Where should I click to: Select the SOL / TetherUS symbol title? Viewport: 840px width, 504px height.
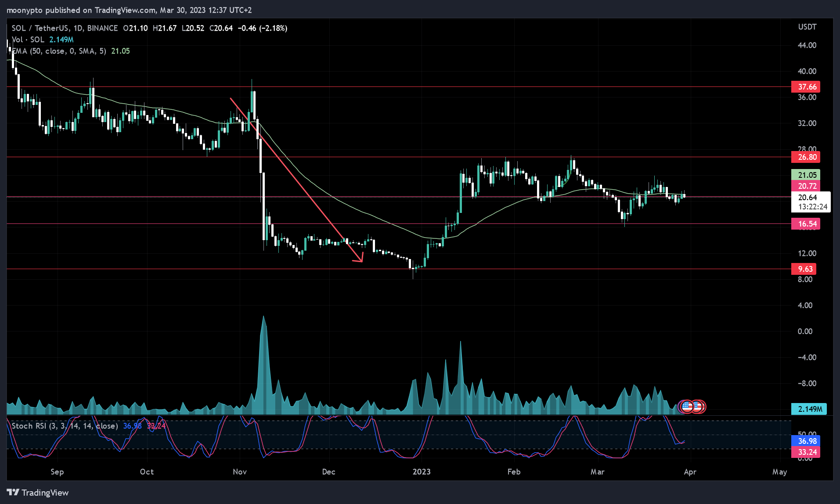(x=65, y=28)
